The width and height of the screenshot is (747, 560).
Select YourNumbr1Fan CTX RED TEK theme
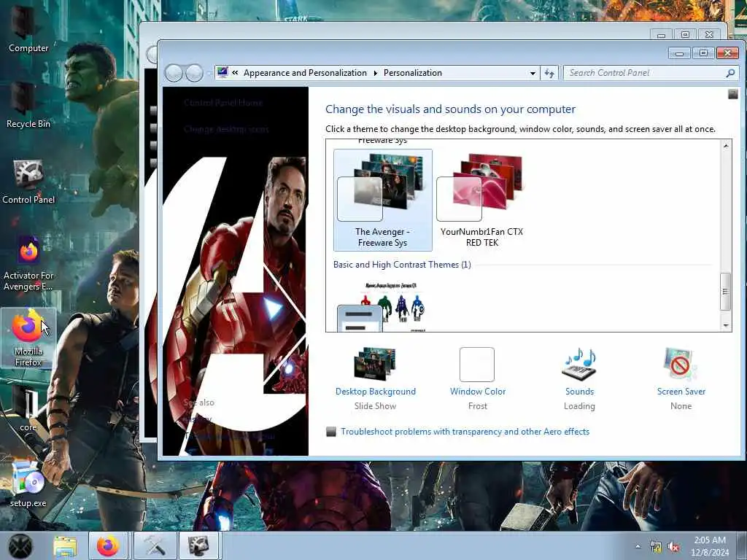pyautogui.click(x=481, y=200)
